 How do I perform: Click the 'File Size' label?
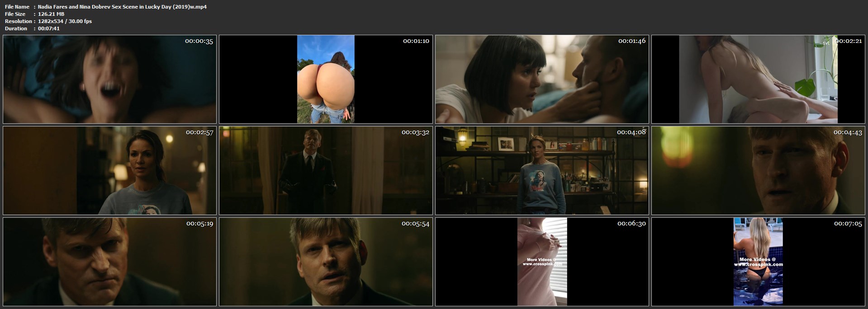coord(15,14)
